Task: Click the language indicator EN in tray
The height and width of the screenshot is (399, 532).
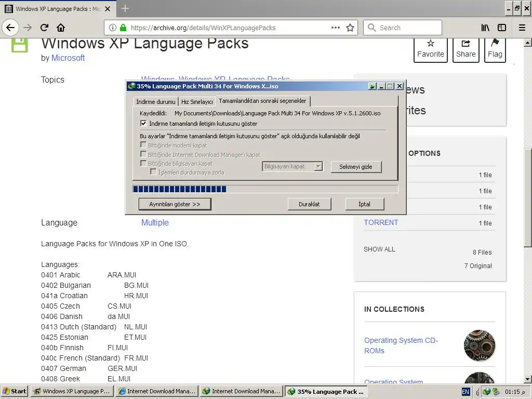Action: pyautogui.click(x=465, y=392)
